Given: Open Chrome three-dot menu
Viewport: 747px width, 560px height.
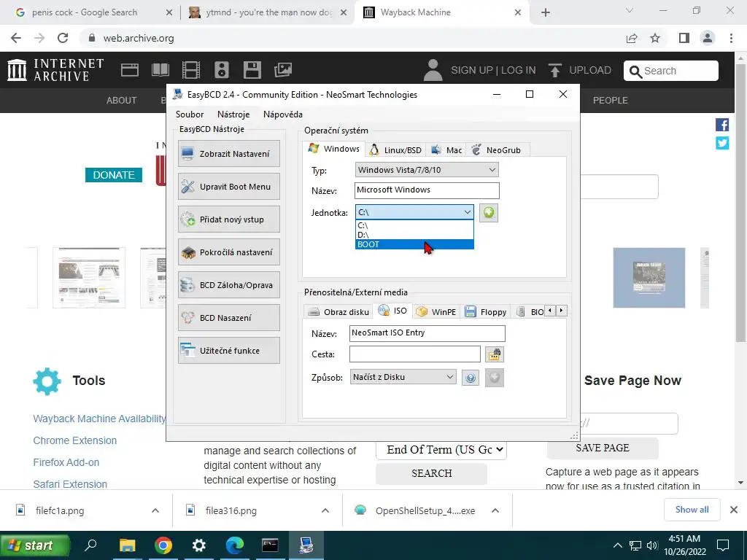Looking at the screenshot, I should tap(731, 38).
